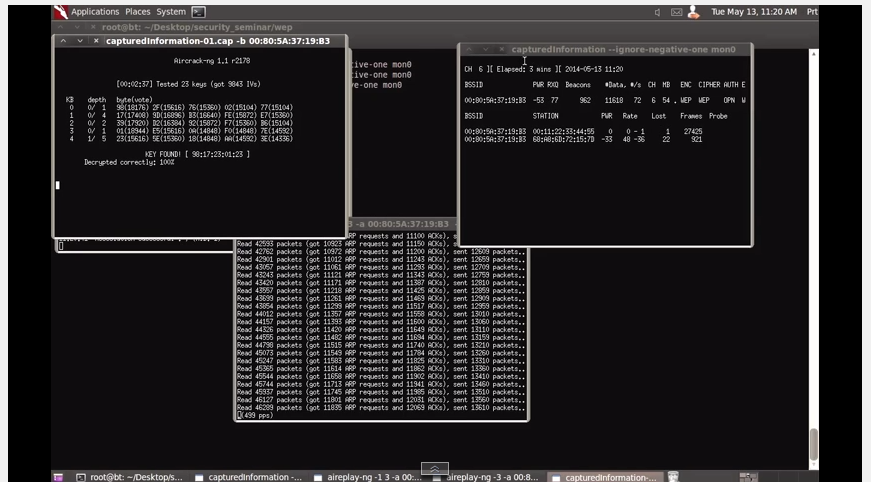Click the 98(18176) vote in KB row 0
This screenshot has width=871, height=482.
132,108
